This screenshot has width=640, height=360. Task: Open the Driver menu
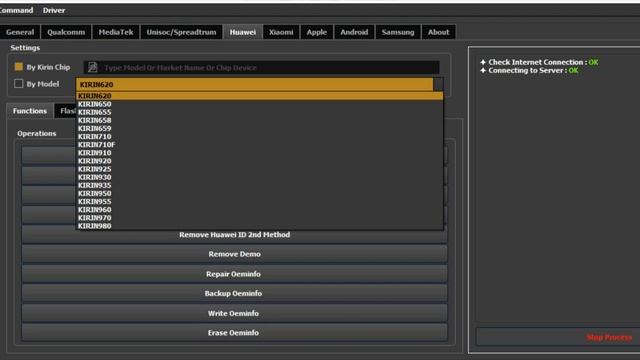(54, 10)
